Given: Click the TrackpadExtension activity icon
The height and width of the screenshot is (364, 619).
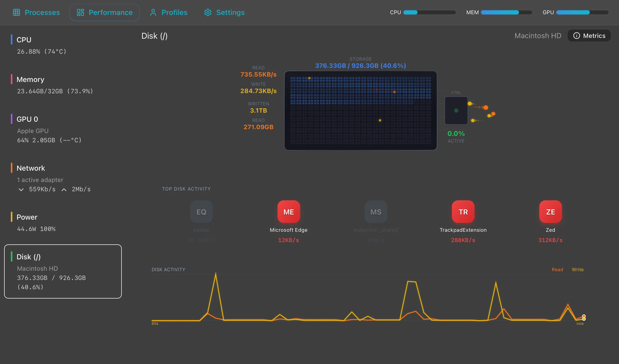Looking at the screenshot, I should click(463, 212).
